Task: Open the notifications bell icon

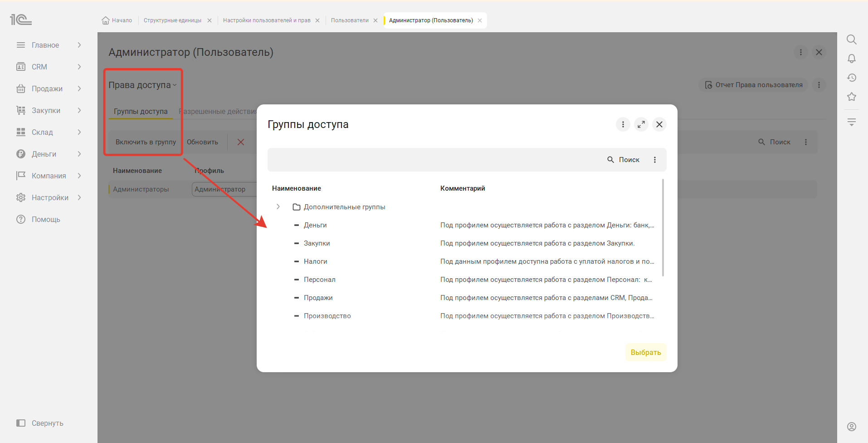Action: pos(852,59)
